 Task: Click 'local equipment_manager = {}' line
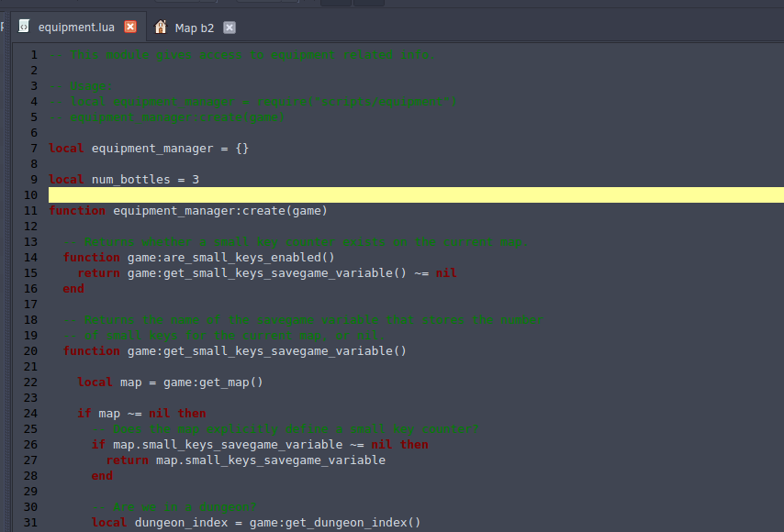point(149,149)
